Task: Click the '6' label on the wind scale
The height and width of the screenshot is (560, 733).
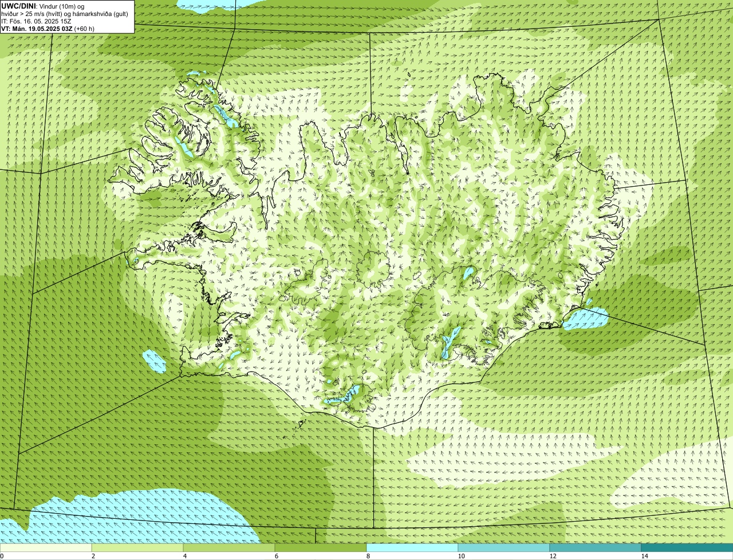Action: click(x=276, y=556)
